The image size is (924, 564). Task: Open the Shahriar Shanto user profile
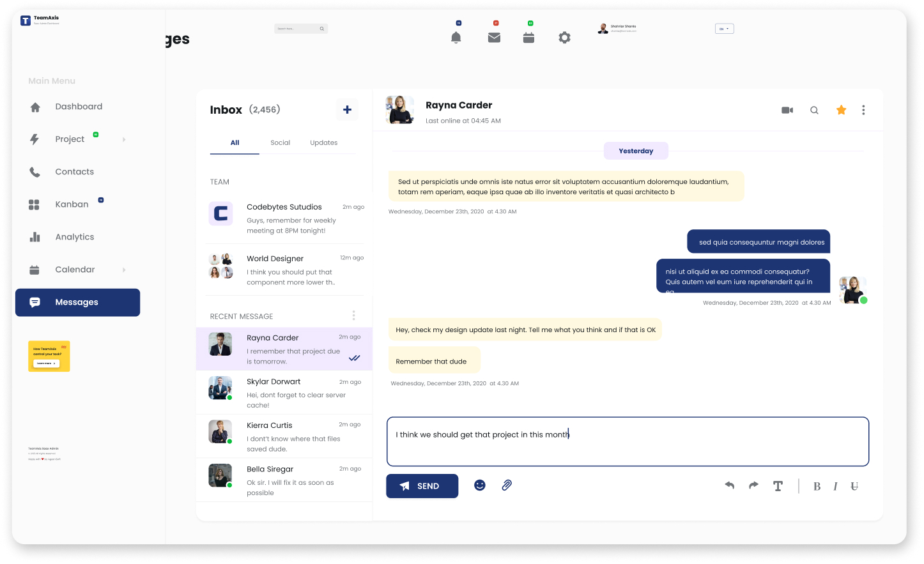click(617, 28)
